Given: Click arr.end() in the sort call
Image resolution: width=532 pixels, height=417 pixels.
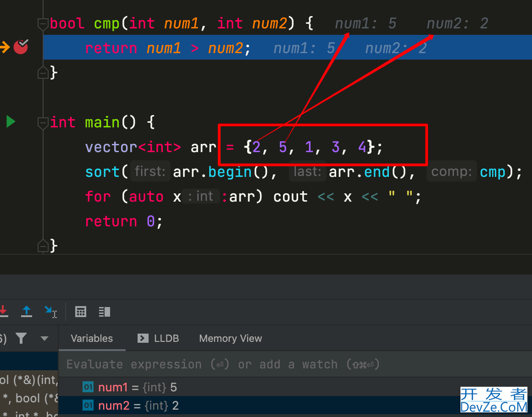Looking at the screenshot, I should (368, 172).
